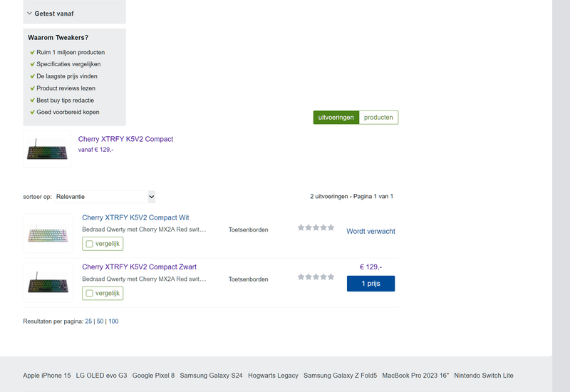This screenshot has width=570, height=392.
Task: Click the 2 uitvoeringen - Pagina 1 van 1 text
Action: (x=351, y=197)
